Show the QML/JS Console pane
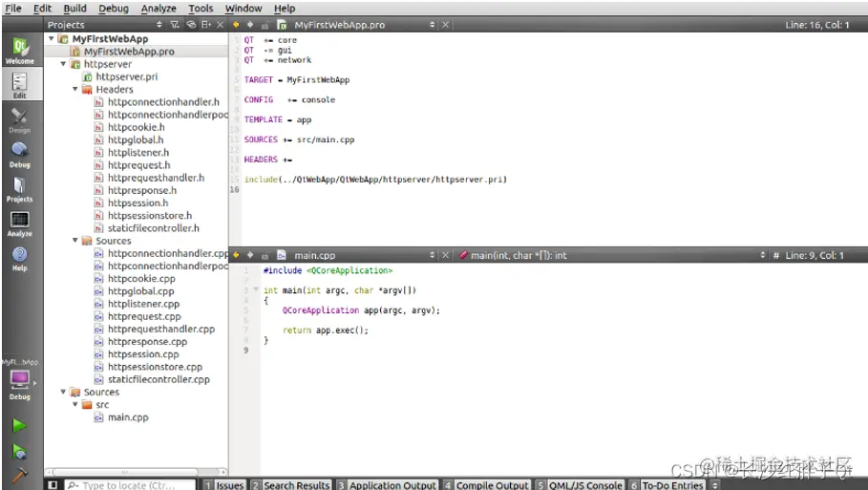The image size is (868, 490). 581,485
